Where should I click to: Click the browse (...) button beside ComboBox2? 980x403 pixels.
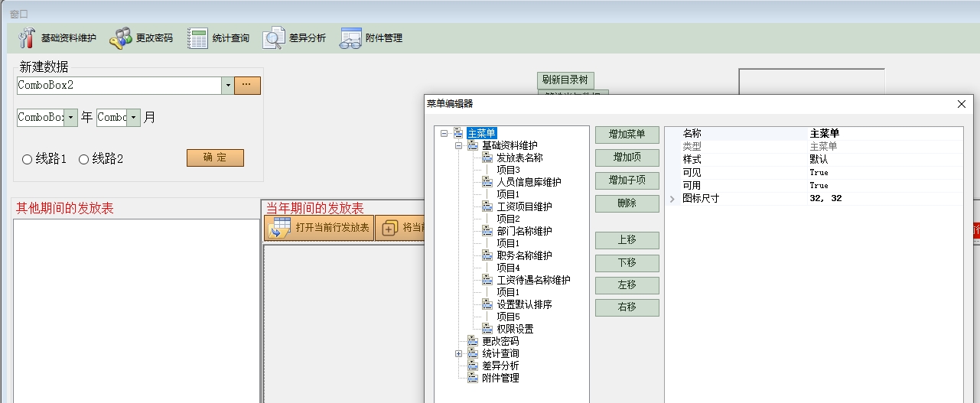[247, 85]
